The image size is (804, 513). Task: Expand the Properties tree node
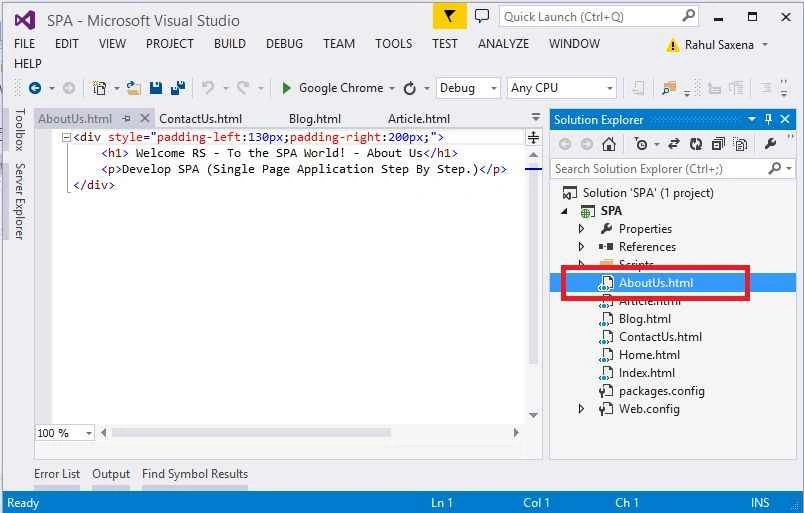581,229
